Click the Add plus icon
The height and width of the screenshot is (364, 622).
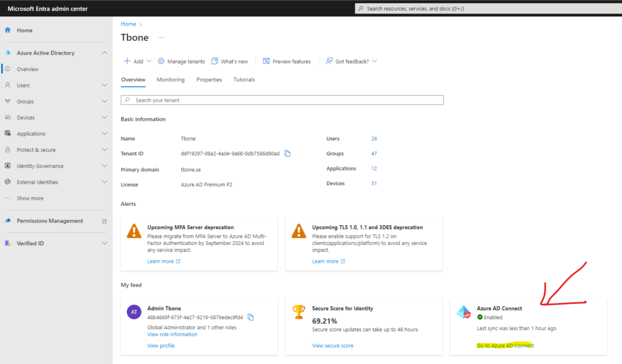coord(127,61)
